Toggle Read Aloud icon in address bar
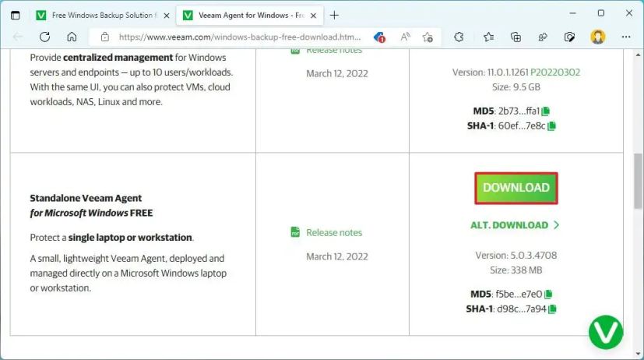644x360 pixels. pyautogui.click(x=405, y=37)
